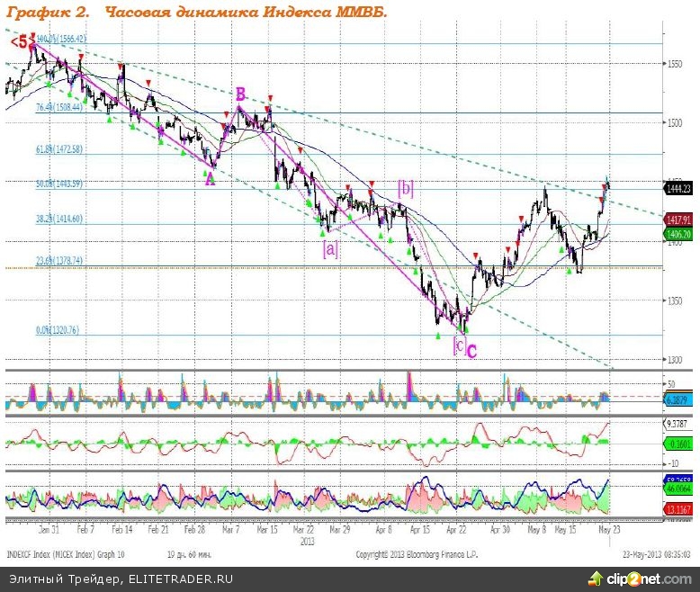Click the 23.6% (1378.74) Fibonacci label
700x592 pixels.
tap(59, 260)
